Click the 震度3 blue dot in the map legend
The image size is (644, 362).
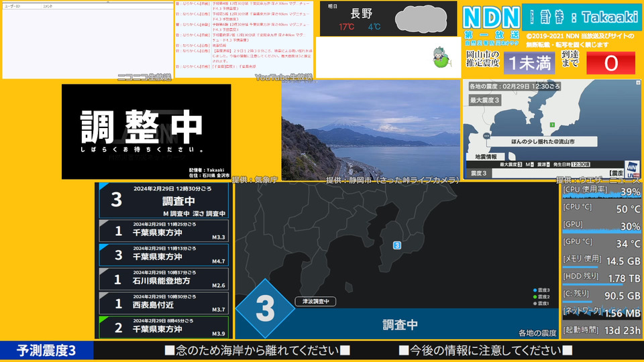click(535, 290)
